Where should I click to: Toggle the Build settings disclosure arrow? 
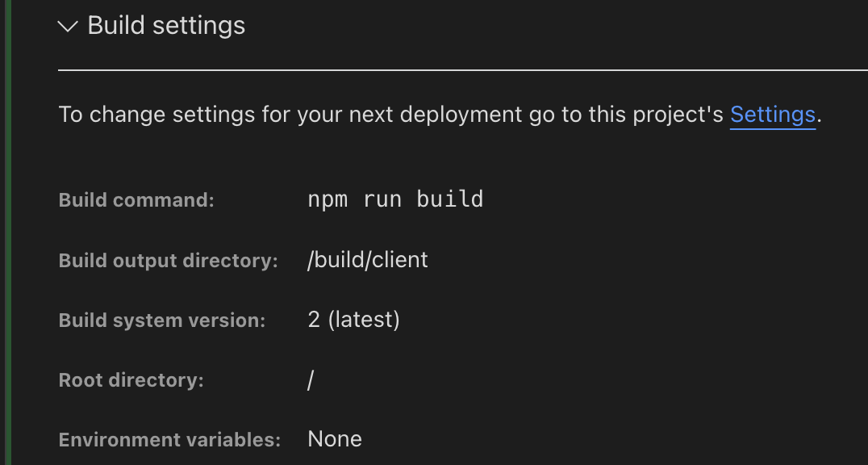pos(67,26)
